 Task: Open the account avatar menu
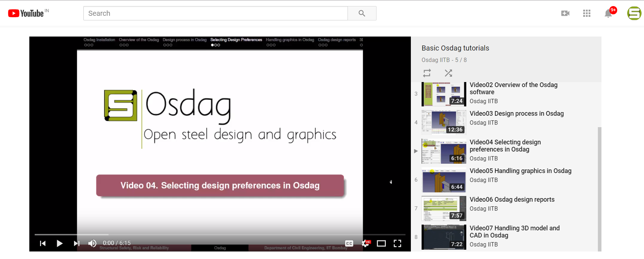pos(634,13)
